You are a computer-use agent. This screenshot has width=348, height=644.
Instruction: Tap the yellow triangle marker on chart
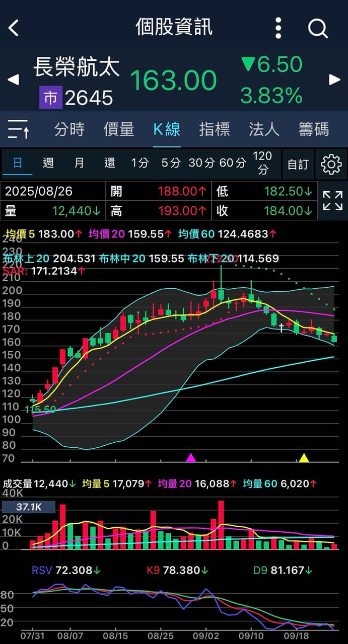304,458
